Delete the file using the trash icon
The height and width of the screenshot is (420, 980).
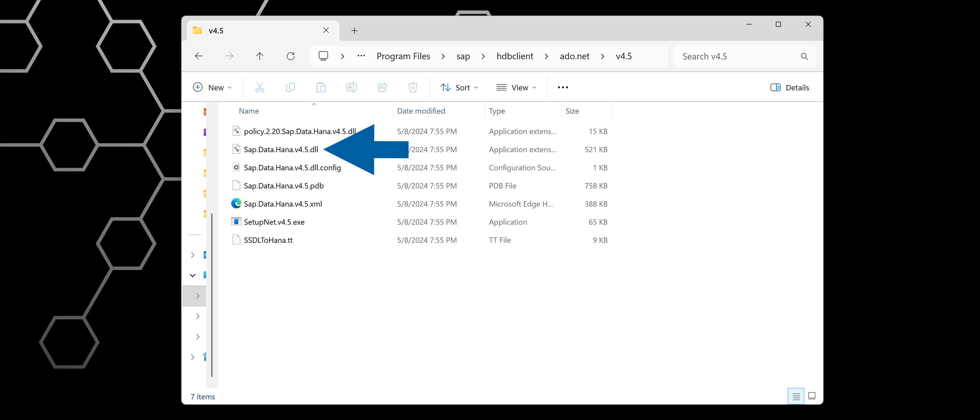413,87
